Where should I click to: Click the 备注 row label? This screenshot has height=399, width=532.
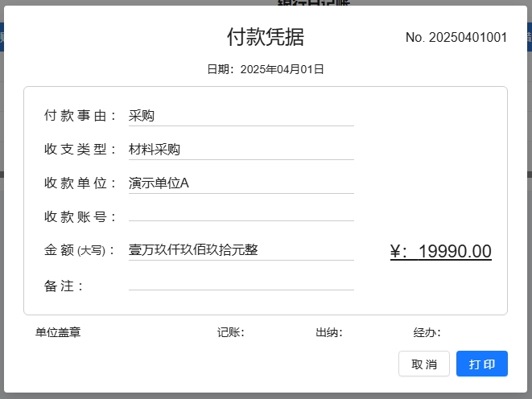[64, 286]
